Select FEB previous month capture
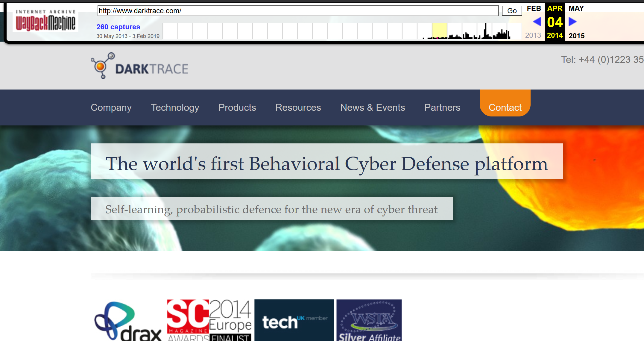This screenshot has height=341, width=644. [534, 8]
